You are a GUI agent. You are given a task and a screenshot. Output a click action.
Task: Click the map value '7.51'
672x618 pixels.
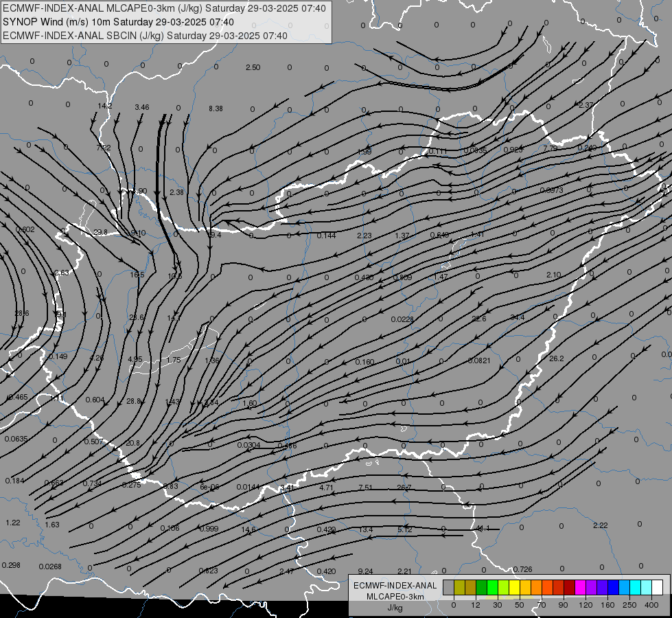point(365,488)
